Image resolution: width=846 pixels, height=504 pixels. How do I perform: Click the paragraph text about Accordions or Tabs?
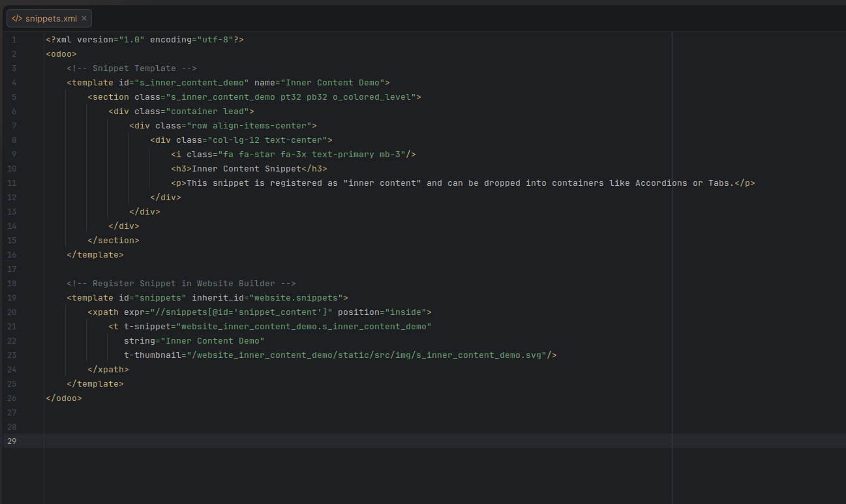[x=461, y=183]
